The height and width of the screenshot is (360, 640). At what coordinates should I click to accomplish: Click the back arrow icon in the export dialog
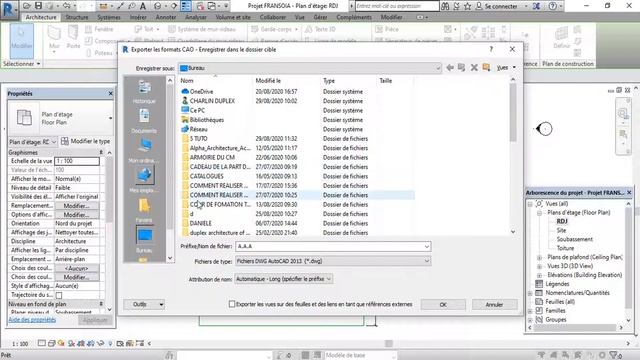click(x=450, y=67)
